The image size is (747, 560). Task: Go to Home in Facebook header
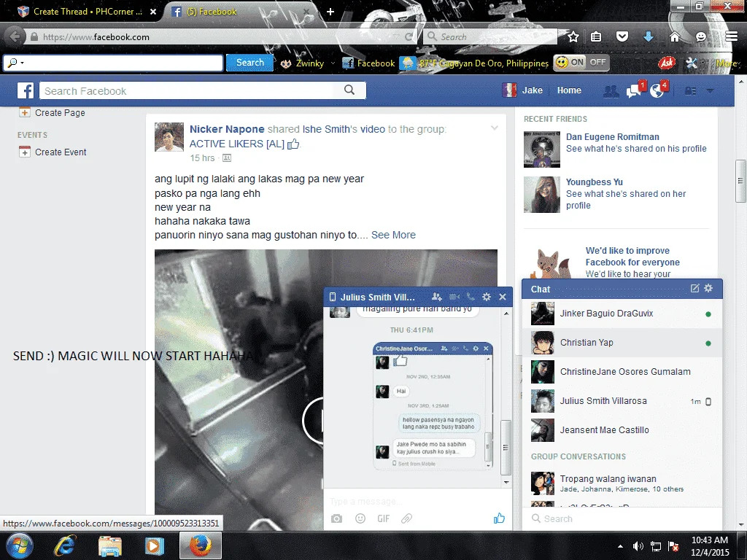coord(569,90)
